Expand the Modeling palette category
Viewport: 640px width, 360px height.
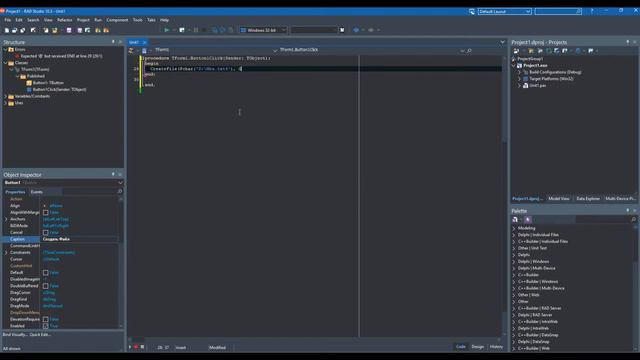pos(514,229)
